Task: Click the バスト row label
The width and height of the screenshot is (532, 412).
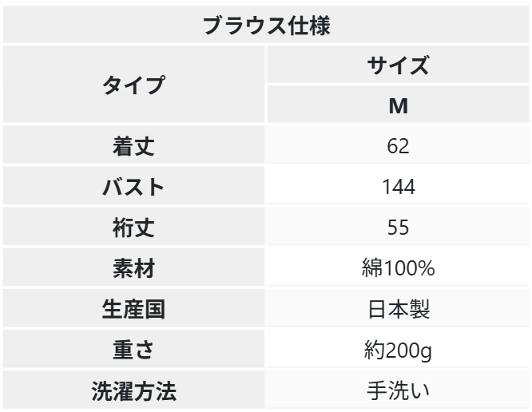Action: (133, 186)
